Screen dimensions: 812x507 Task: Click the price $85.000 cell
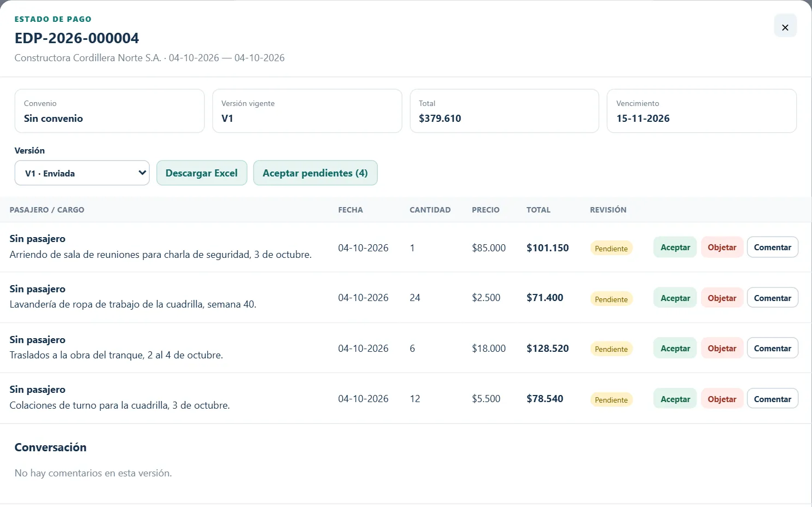[489, 248]
